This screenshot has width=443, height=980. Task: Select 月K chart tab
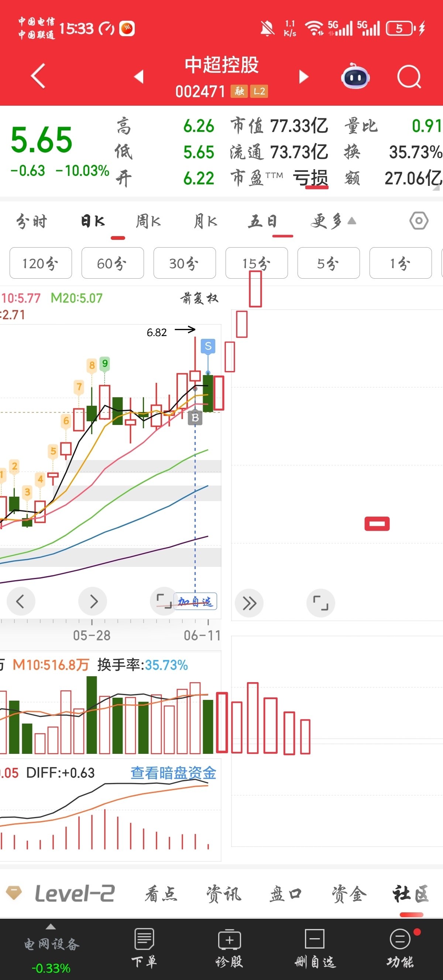pyautogui.click(x=206, y=221)
